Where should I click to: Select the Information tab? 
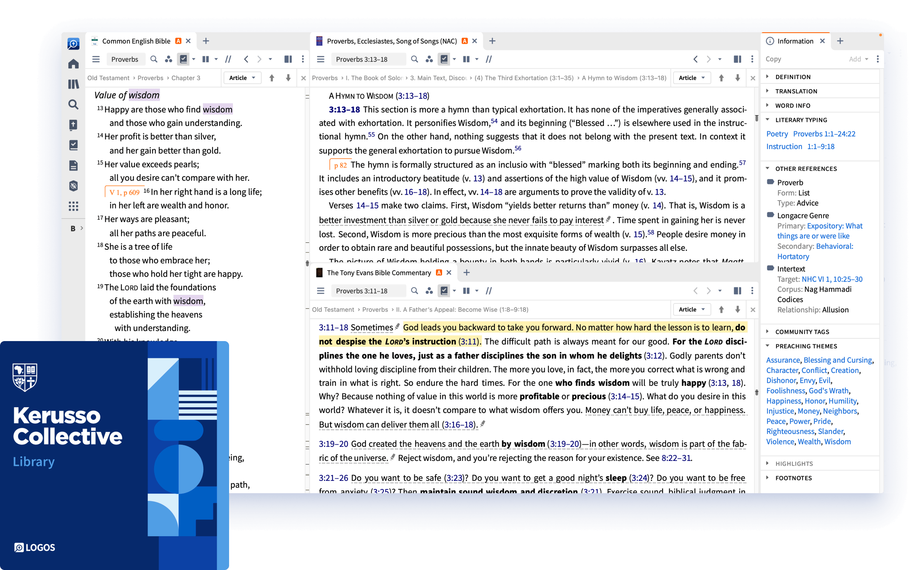click(795, 41)
